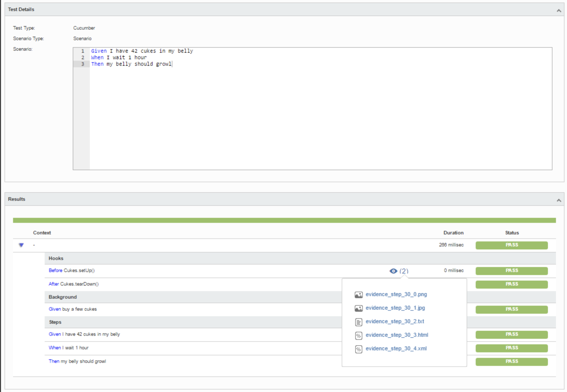Click the Status column header

click(x=512, y=233)
